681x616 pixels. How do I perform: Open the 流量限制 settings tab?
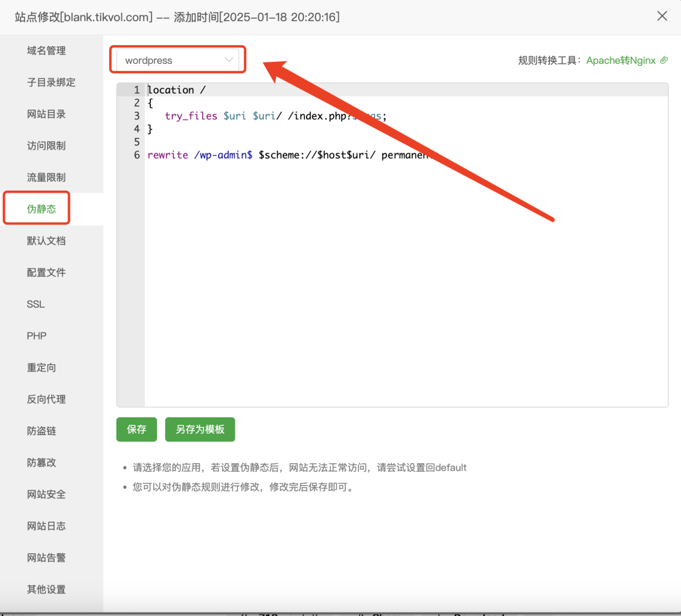coord(47,177)
